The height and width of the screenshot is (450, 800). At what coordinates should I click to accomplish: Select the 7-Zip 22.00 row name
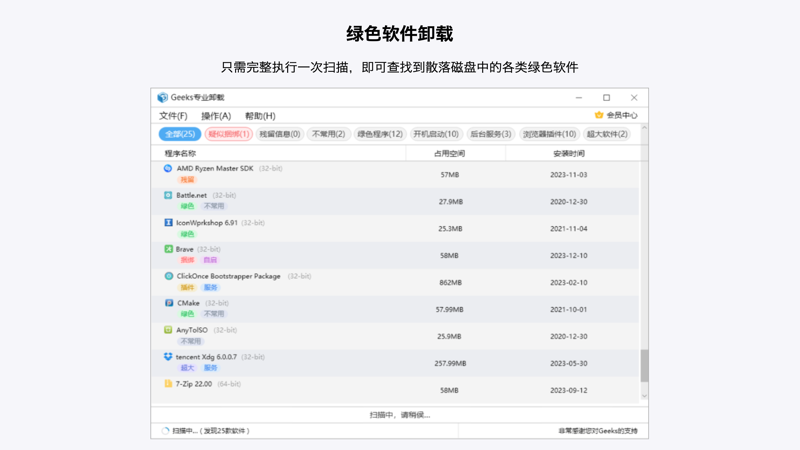point(194,384)
